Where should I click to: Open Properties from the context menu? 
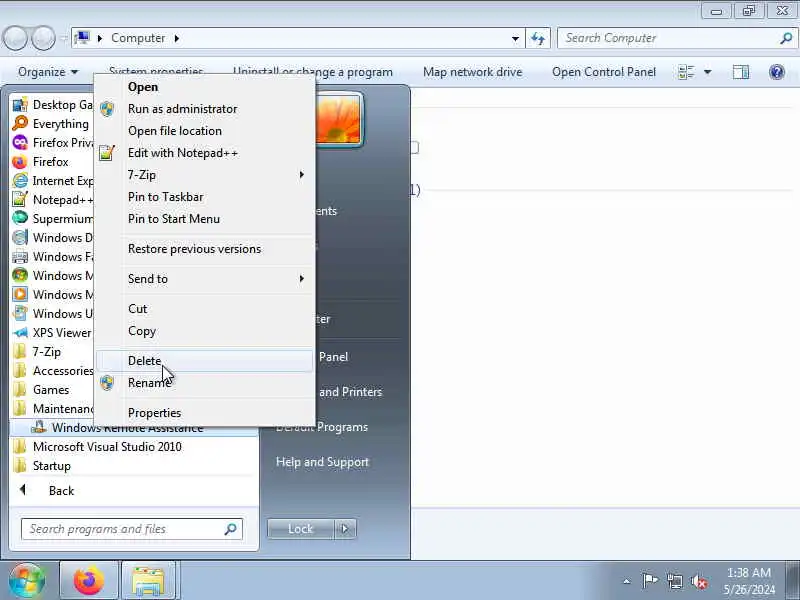click(154, 413)
